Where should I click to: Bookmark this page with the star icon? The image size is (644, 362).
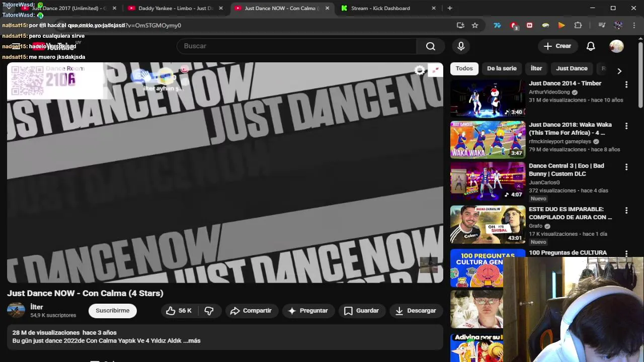click(x=475, y=25)
